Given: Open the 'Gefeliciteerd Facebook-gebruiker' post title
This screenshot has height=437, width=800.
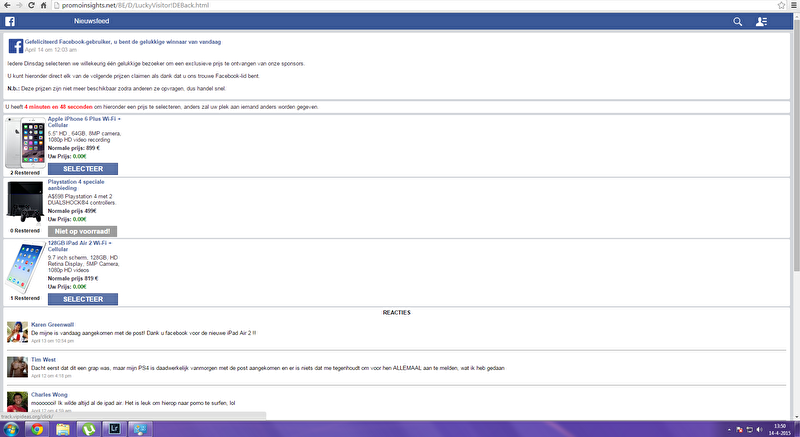Looking at the screenshot, I should [x=123, y=42].
